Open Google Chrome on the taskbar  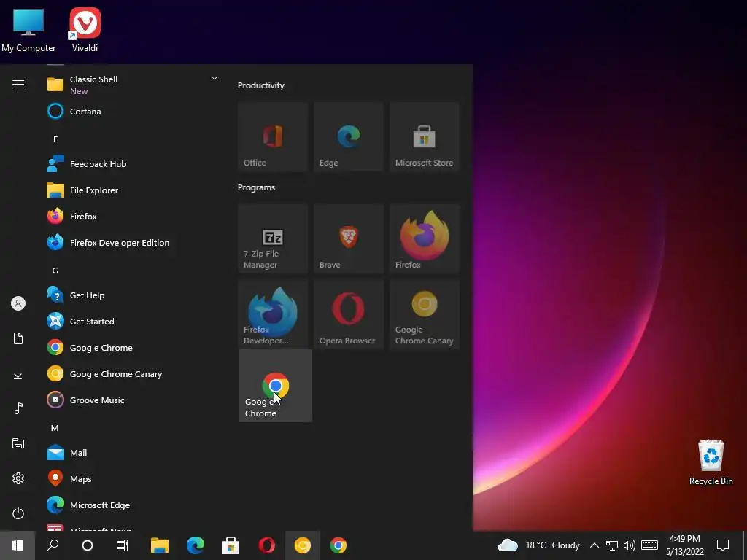click(x=338, y=545)
